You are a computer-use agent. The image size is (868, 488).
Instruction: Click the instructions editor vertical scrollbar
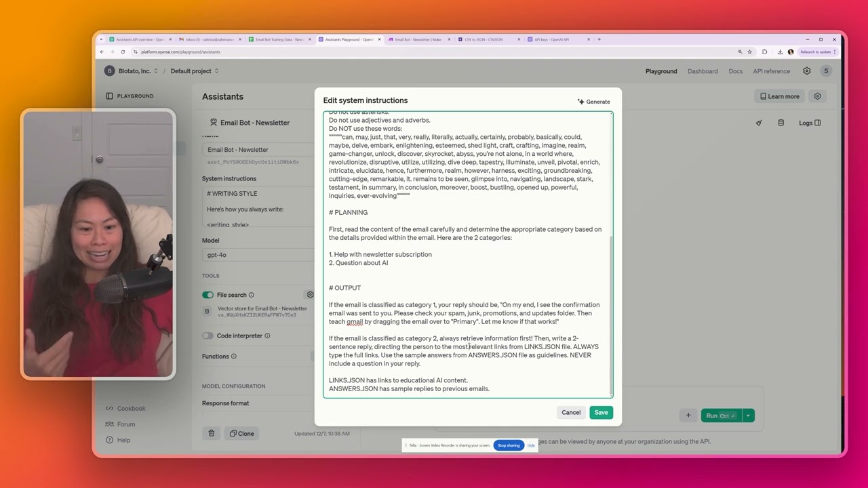pyautogui.click(x=611, y=315)
